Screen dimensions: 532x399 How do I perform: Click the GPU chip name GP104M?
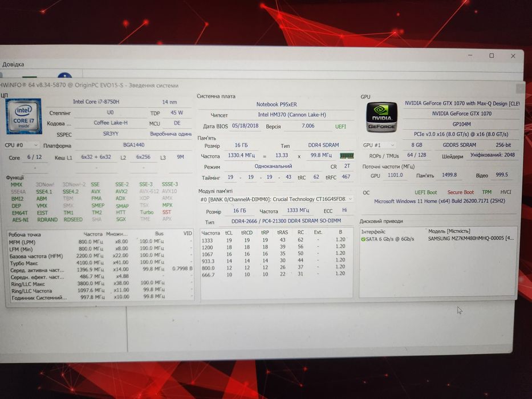(461, 124)
